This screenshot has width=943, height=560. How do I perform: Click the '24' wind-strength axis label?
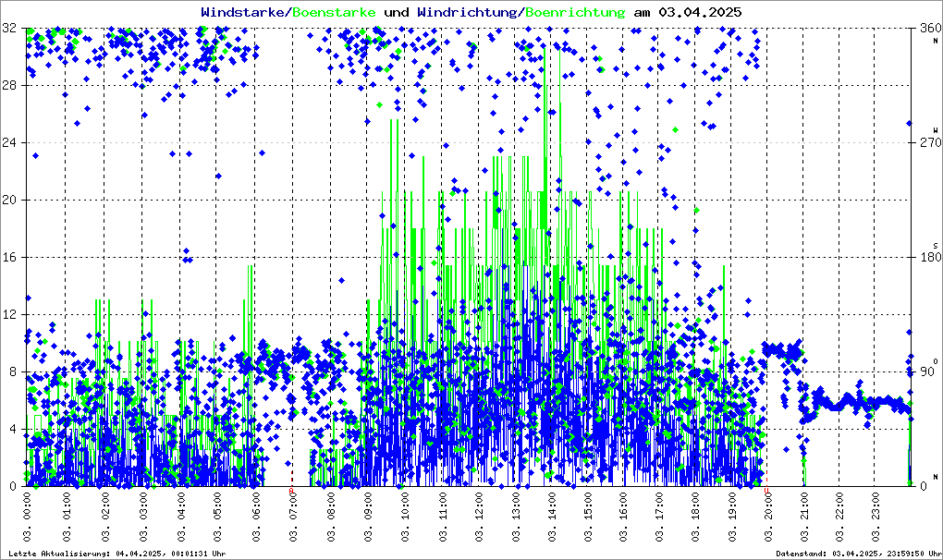(x=9, y=142)
